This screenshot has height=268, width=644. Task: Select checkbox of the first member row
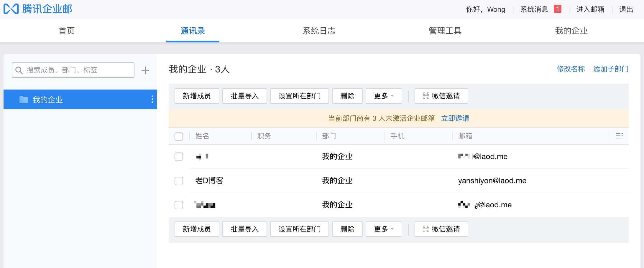179,156
